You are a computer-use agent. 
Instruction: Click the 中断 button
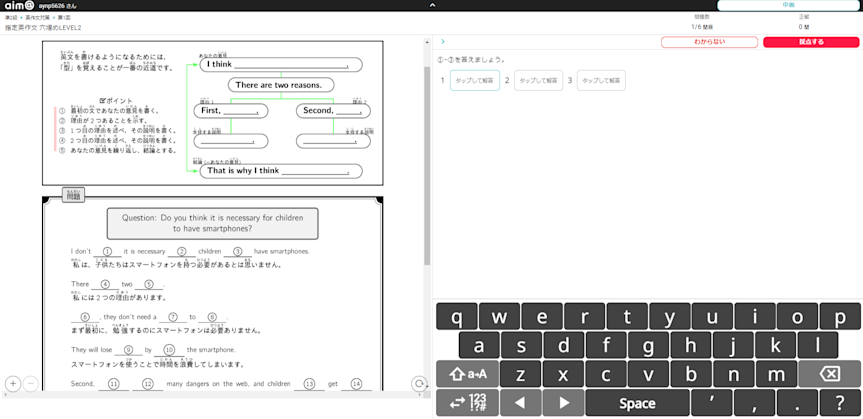click(x=788, y=5)
